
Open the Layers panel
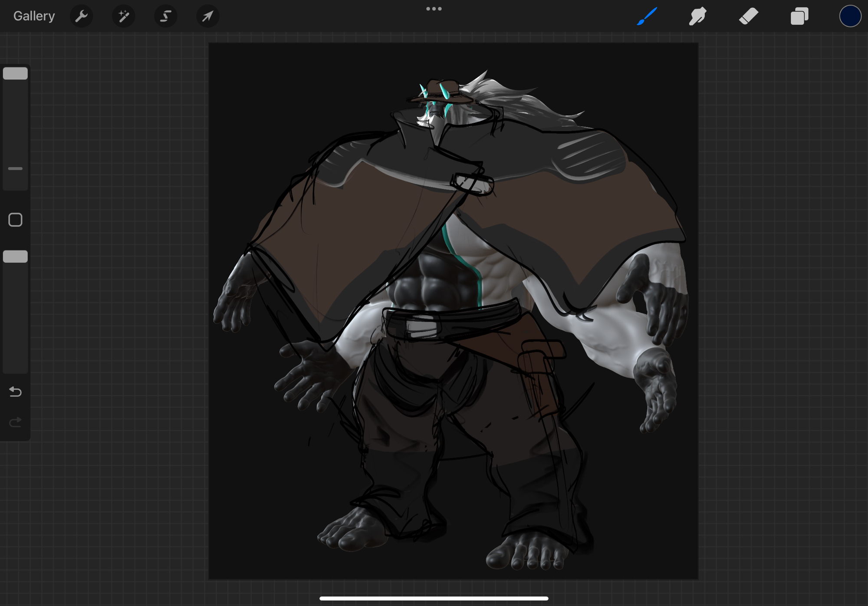[799, 16]
